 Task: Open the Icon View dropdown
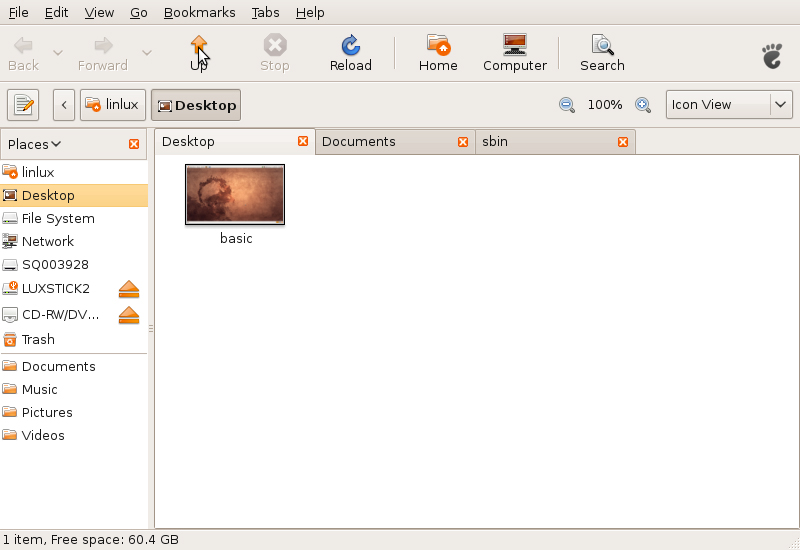pos(729,105)
